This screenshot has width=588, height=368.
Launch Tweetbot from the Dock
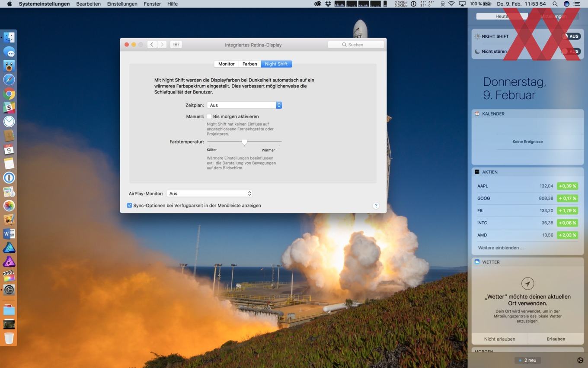click(x=9, y=66)
